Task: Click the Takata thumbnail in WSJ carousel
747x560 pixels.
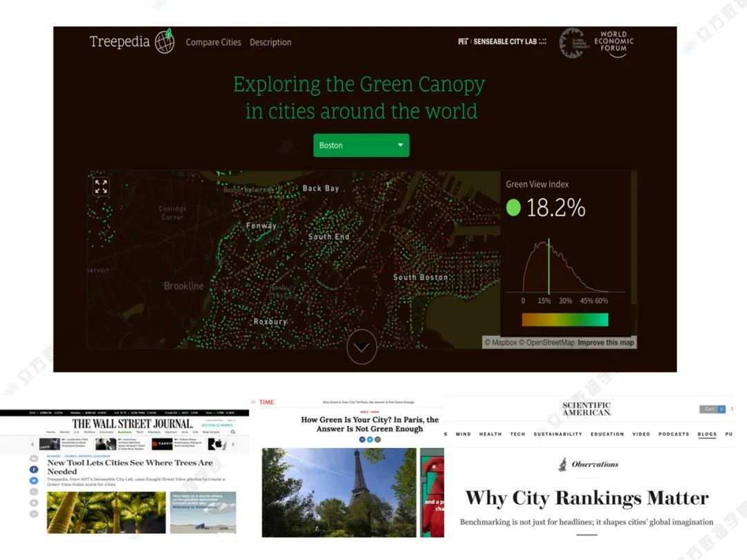Action: (x=162, y=445)
